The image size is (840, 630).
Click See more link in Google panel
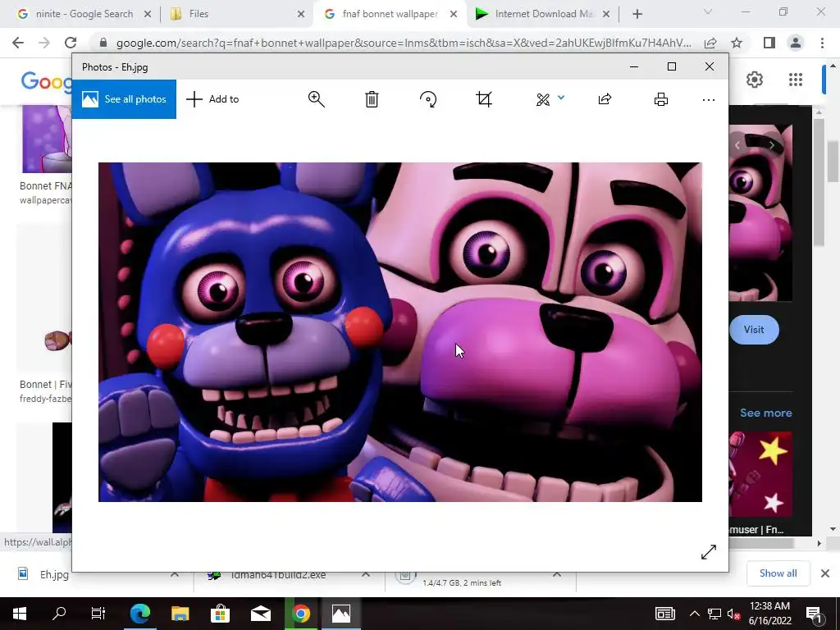(765, 413)
